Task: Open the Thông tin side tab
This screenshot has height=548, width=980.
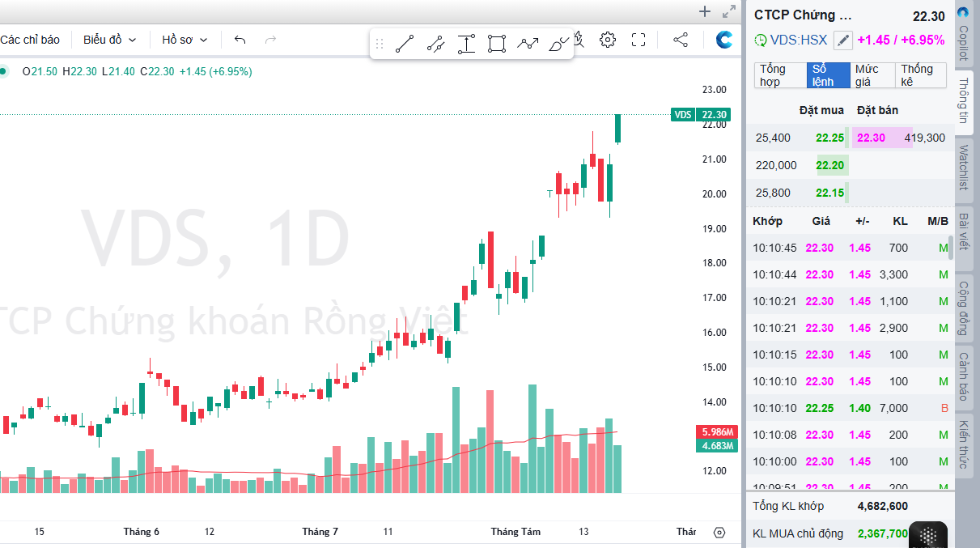Action: [x=963, y=101]
